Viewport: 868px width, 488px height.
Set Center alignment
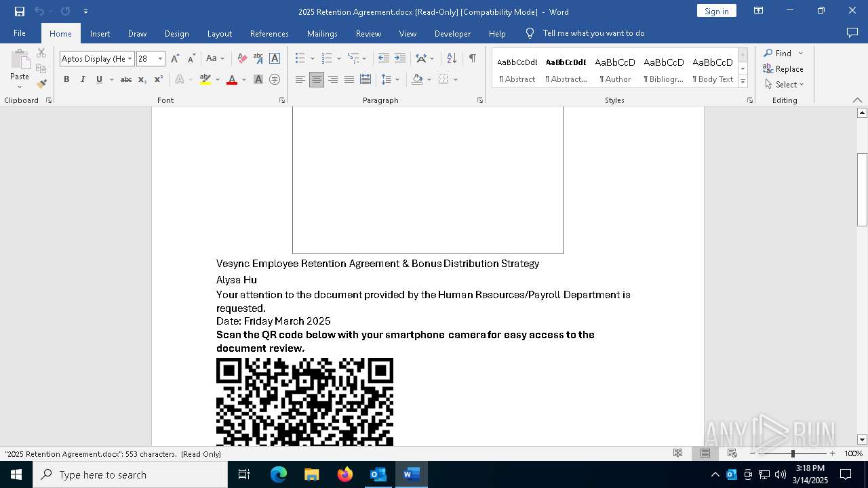pyautogui.click(x=317, y=79)
